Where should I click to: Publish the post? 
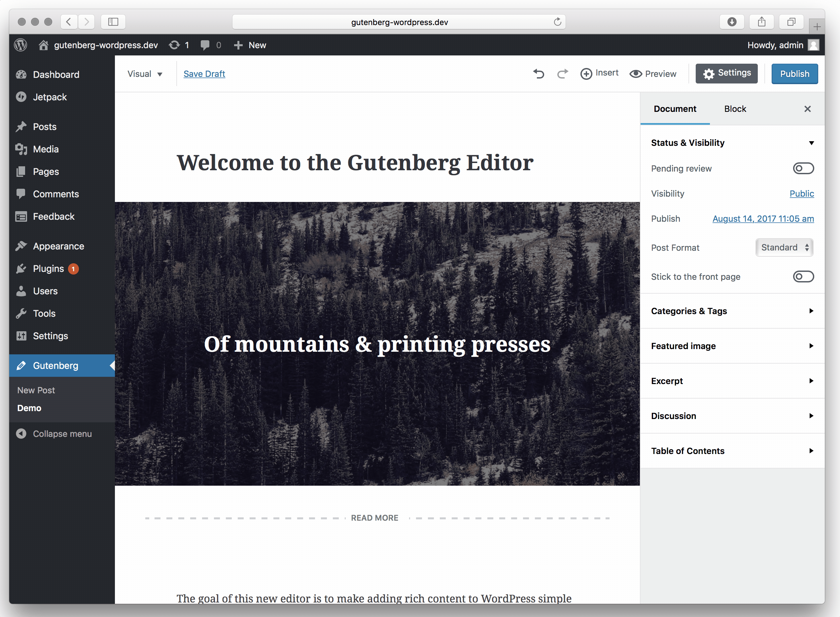pyautogui.click(x=794, y=74)
